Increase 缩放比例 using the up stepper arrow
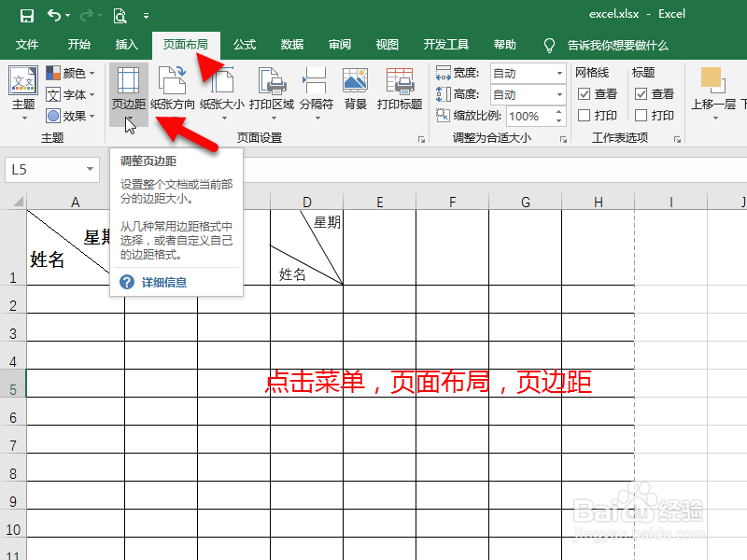This screenshot has height=560, width=747. tap(560, 109)
